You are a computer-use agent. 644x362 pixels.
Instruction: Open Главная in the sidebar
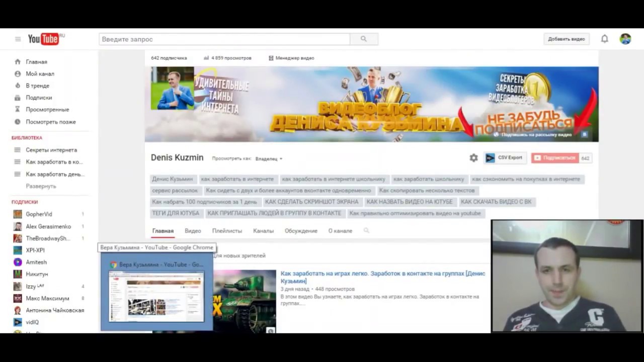36,62
